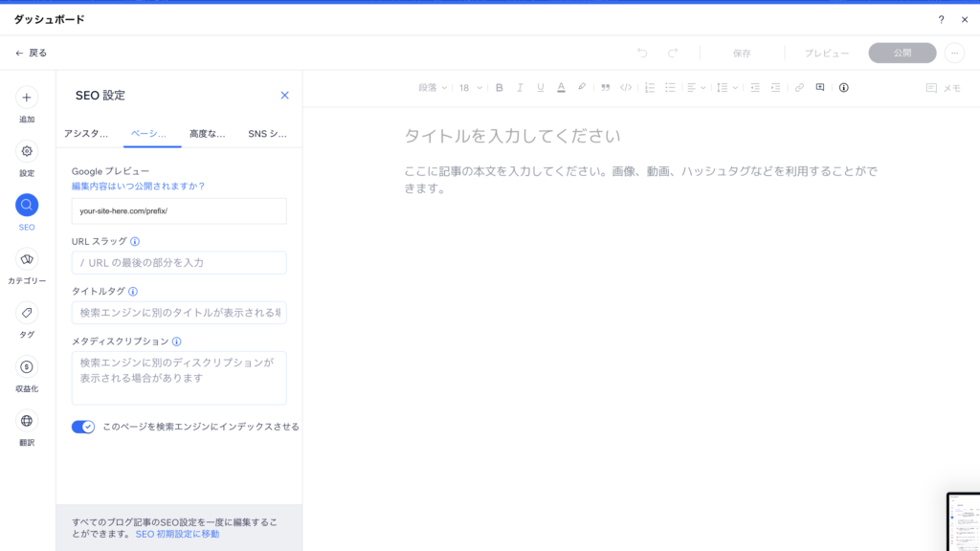Increase indent icon in toolbar
The height and width of the screenshot is (551, 980).
pos(775,88)
